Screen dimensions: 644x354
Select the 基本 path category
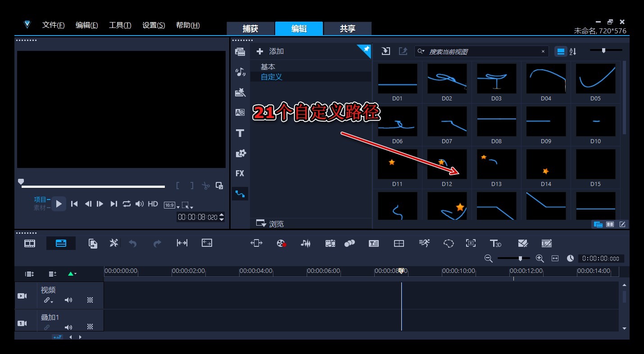pos(268,67)
